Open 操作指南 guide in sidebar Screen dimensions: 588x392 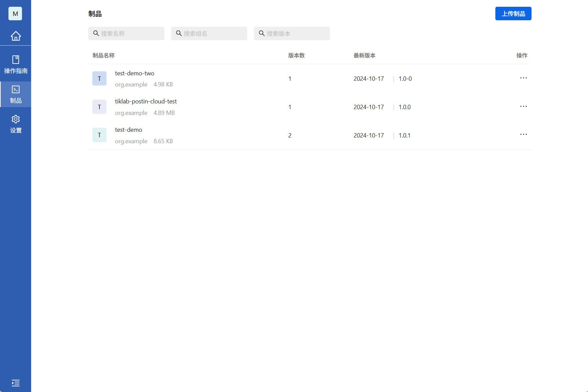tap(16, 65)
